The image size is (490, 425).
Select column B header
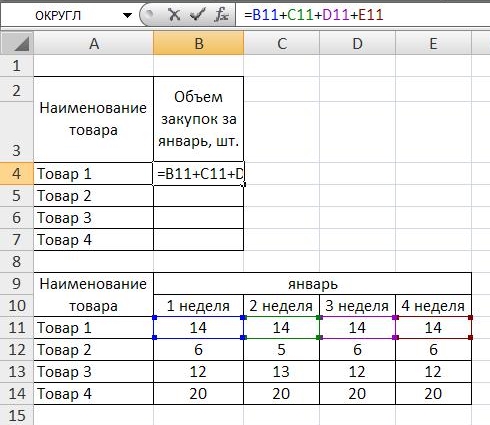pos(199,43)
